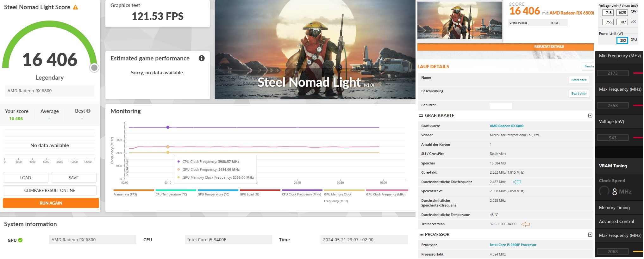Click the graphics card icon beside GRAFIKKARTE
644x259 pixels.
[421, 116]
